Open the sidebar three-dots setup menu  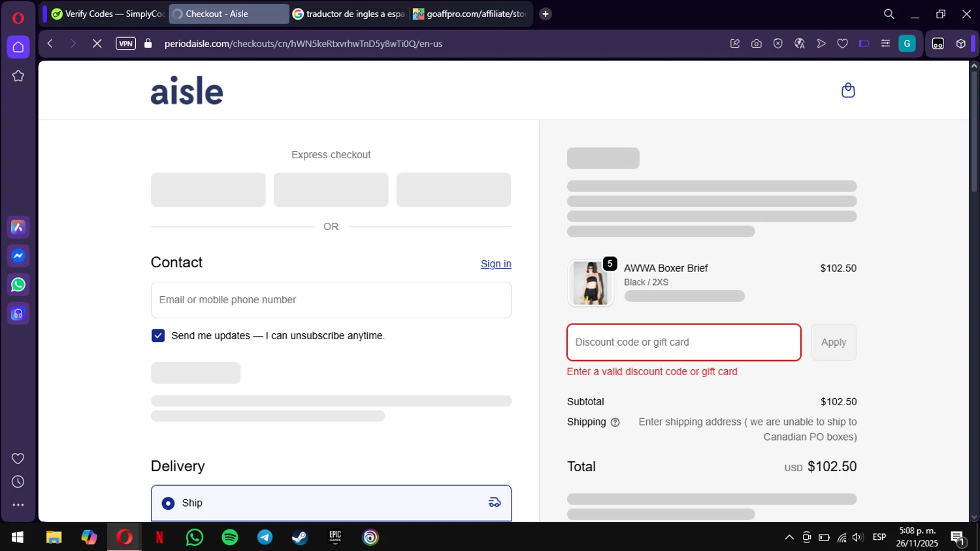(x=18, y=505)
